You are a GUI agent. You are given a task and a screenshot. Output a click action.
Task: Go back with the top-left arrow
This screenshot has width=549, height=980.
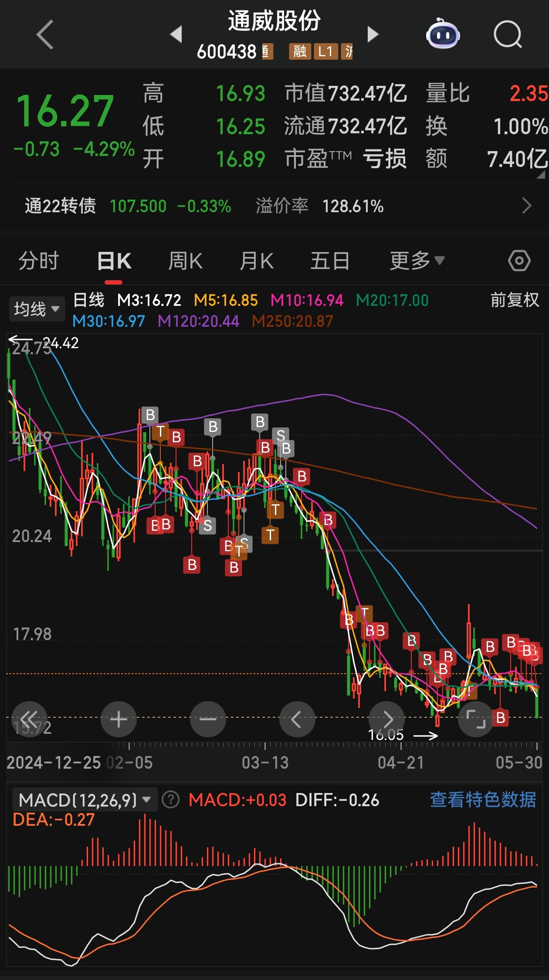click(x=45, y=34)
